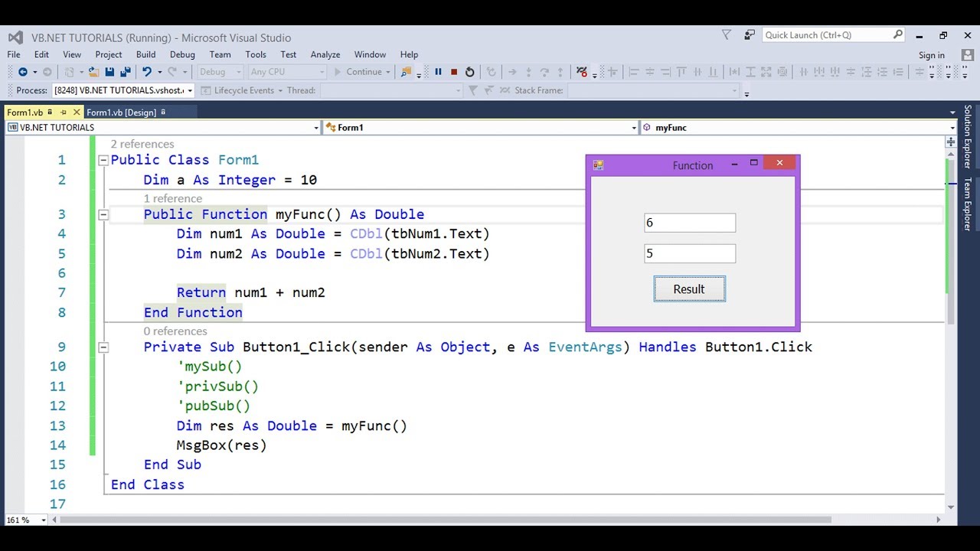The height and width of the screenshot is (551, 980).
Task: Open the Build menu
Action: (145, 54)
